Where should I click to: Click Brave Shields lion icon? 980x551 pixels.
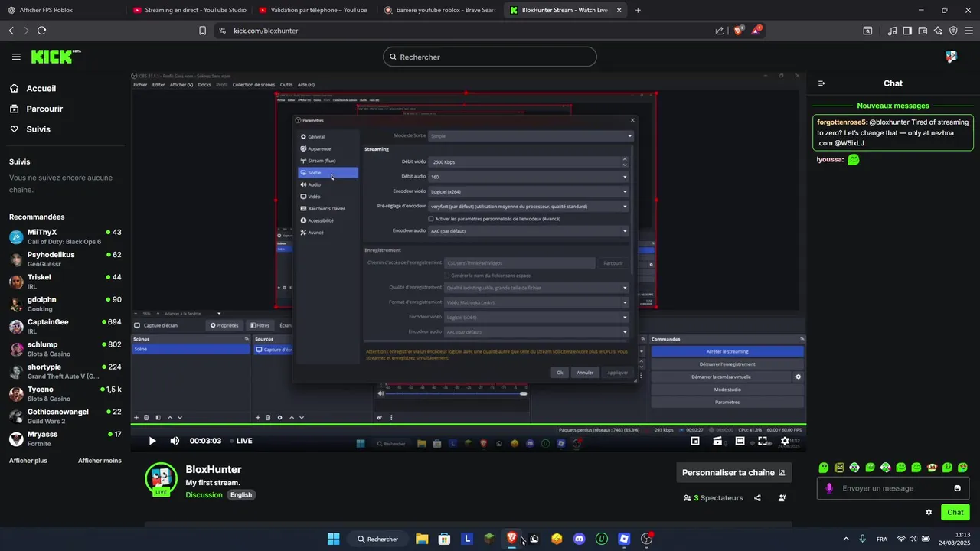pos(739,31)
